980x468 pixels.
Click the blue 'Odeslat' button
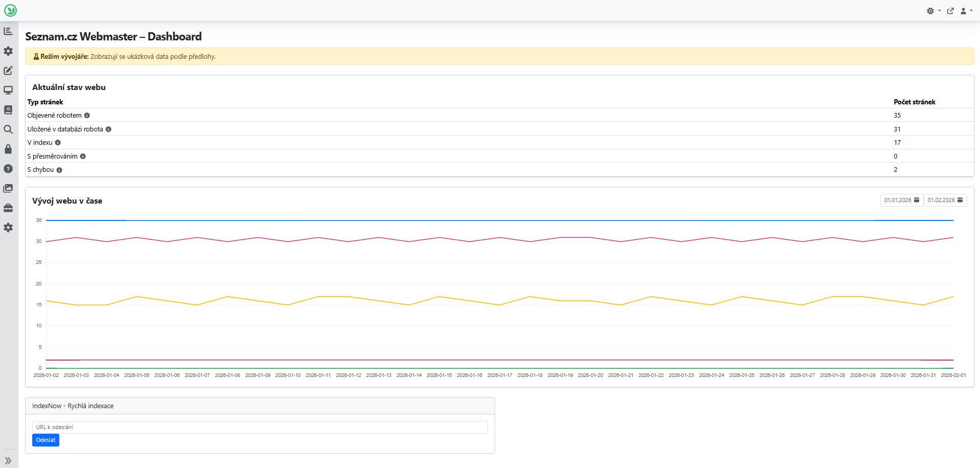[46, 440]
